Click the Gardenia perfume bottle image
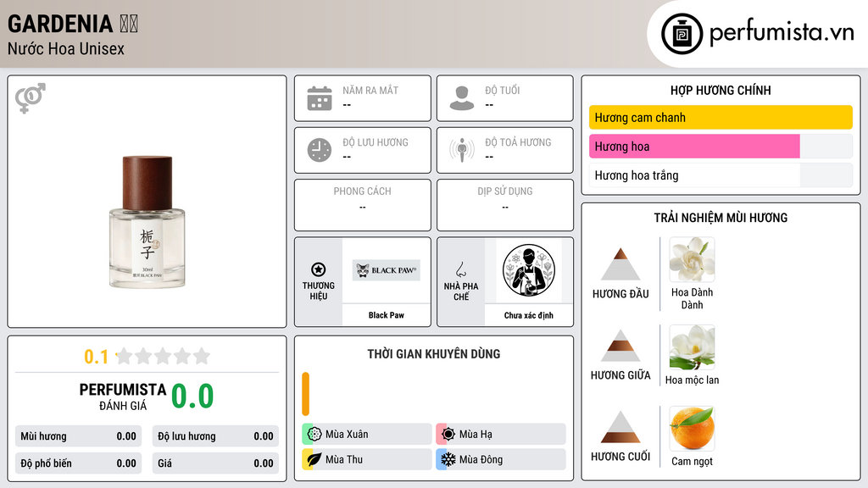 click(x=147, y=222)
